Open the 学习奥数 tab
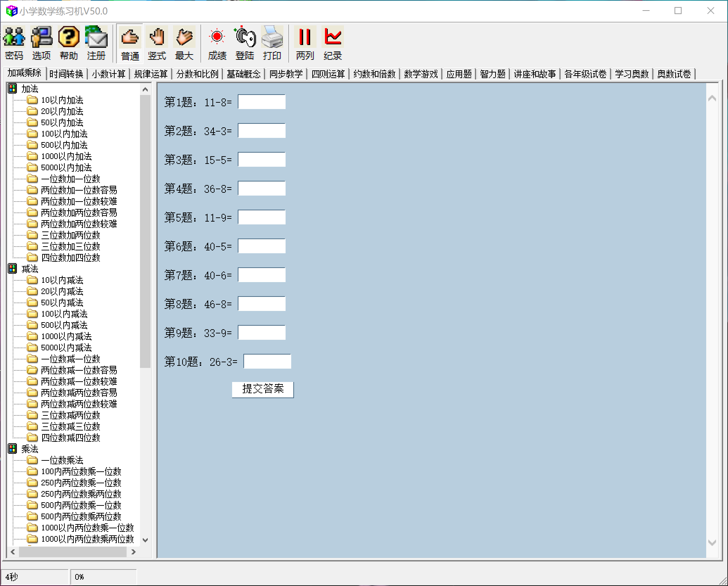The width and height of the screenshot is (728, 586). (x=632, y=74)
